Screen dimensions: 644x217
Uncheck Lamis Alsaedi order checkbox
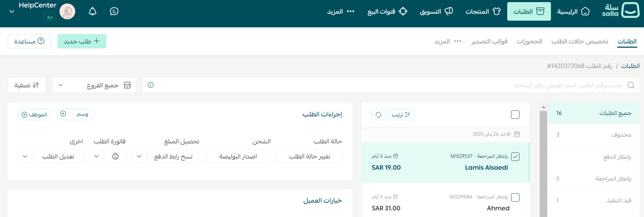[x=515, y=157]
